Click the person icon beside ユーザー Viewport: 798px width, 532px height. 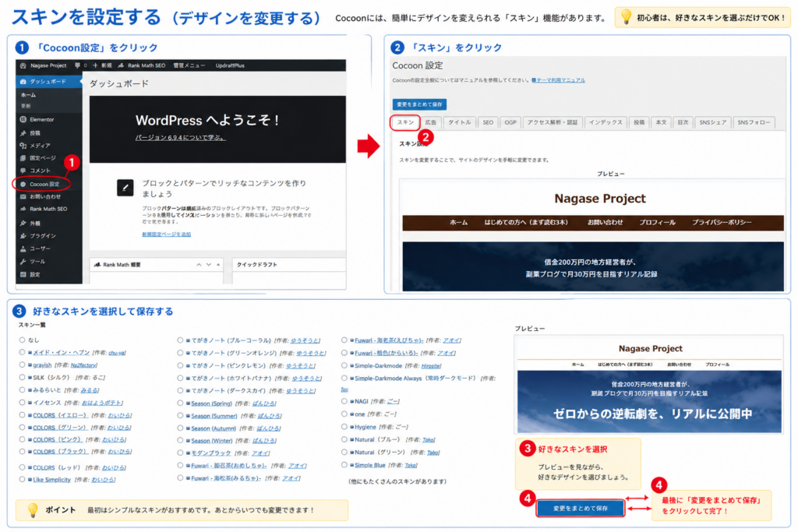[x=23, y=248]
